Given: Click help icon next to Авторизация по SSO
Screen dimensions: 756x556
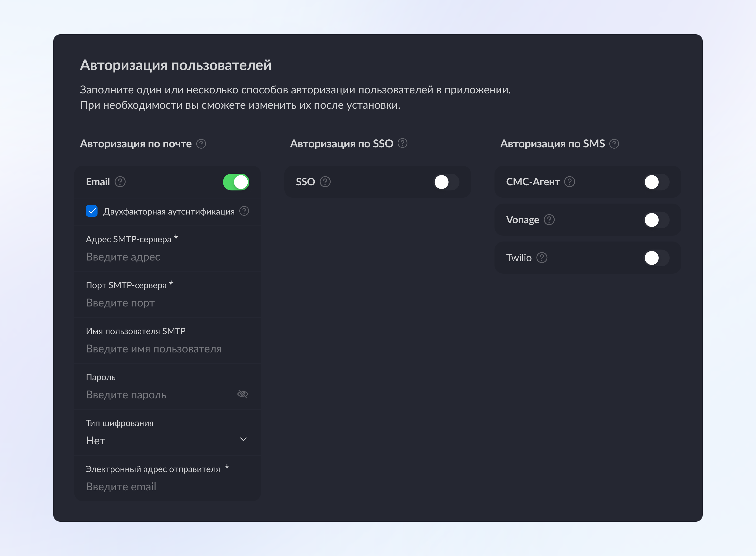Looking at the screenshot, I should [402, 143].
